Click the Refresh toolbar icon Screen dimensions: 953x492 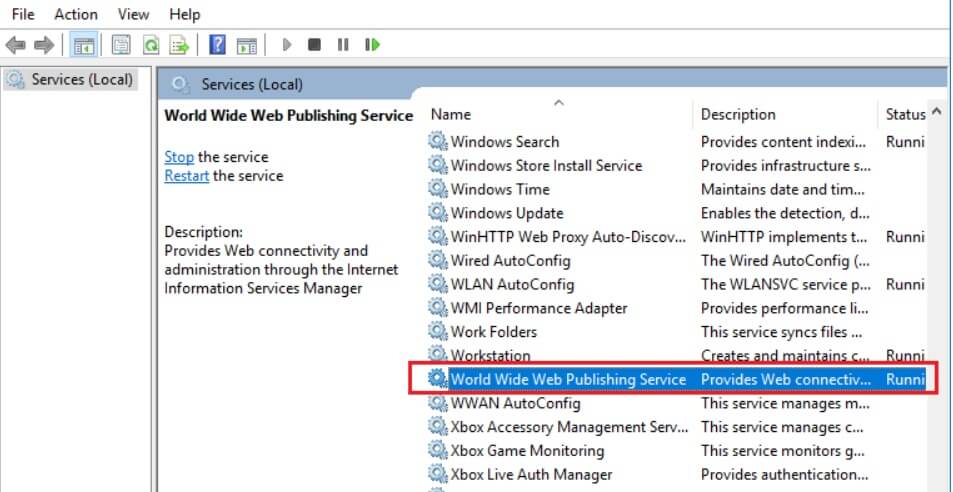150,45
